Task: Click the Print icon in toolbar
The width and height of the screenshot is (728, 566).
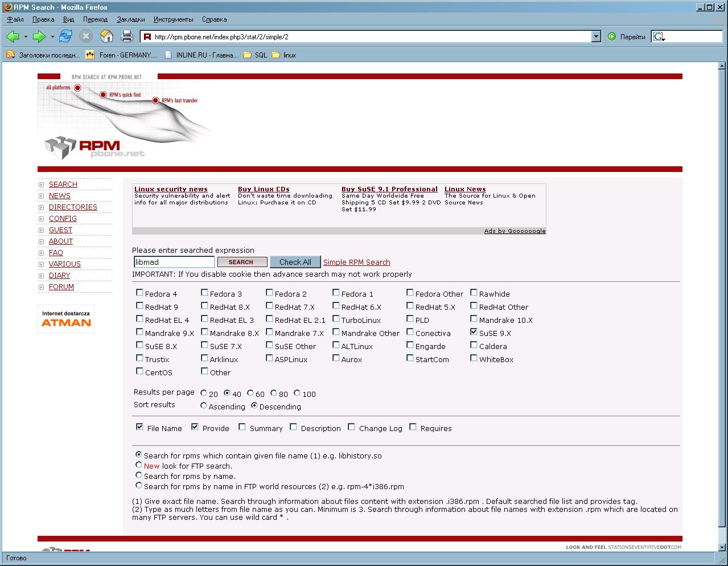Action: tap(127, 36)
